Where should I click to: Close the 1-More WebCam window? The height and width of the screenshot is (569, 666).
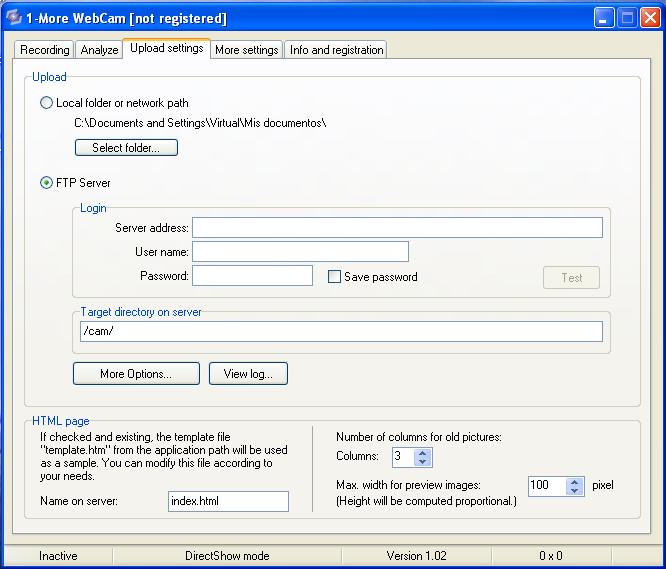(650, 18)
